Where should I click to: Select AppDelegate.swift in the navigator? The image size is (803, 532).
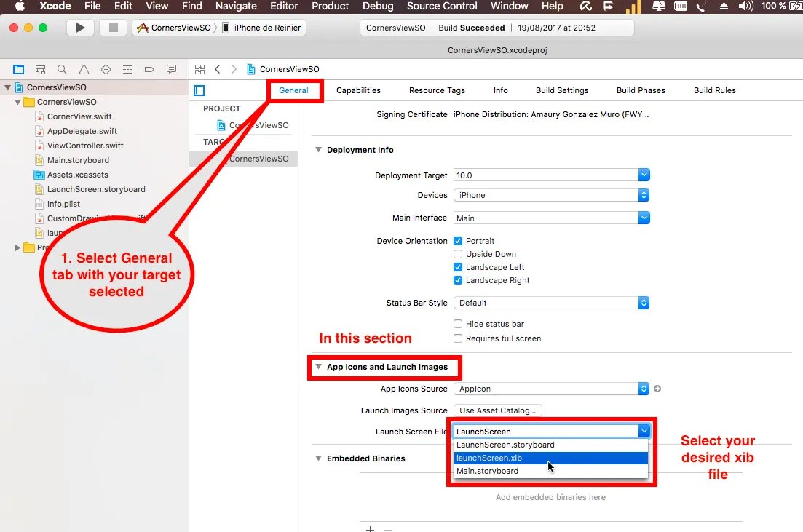click(x=82, y=131)
